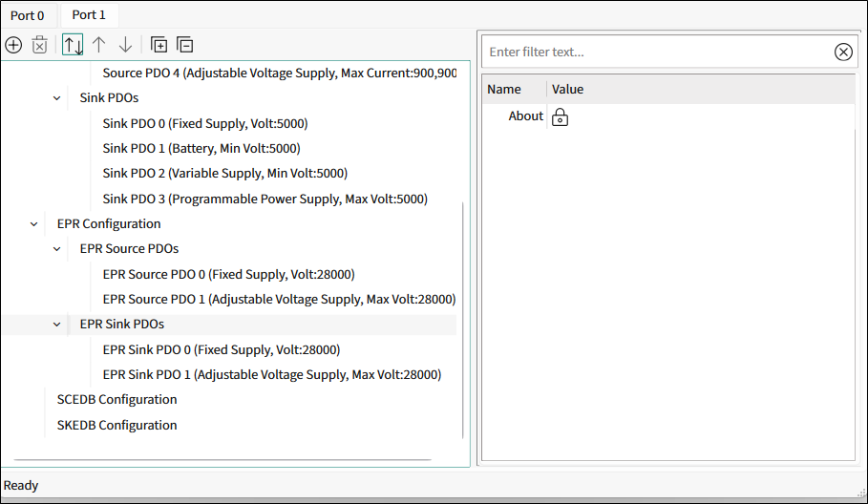
Task: Collapse the EPR Sink PDOs node
Action: [56, 325]
